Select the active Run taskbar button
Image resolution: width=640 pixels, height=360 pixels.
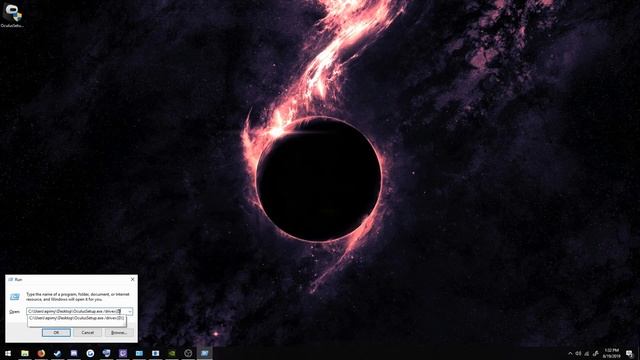pos(204,353)
